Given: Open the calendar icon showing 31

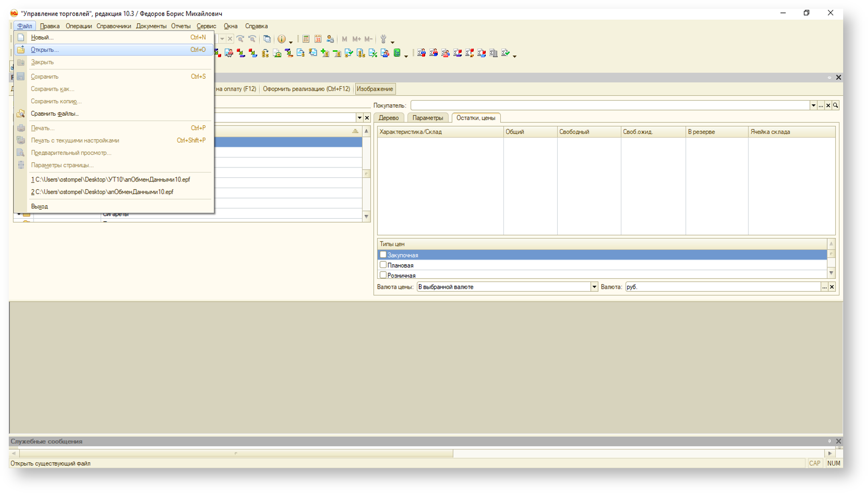Looking at the screenshot, I should pyautogui.click(x=318, y=39).
